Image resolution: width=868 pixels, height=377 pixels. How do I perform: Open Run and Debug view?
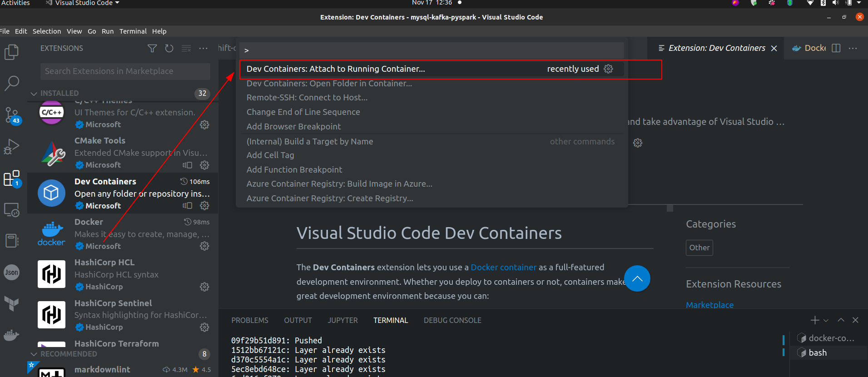(x=11, y=147)
